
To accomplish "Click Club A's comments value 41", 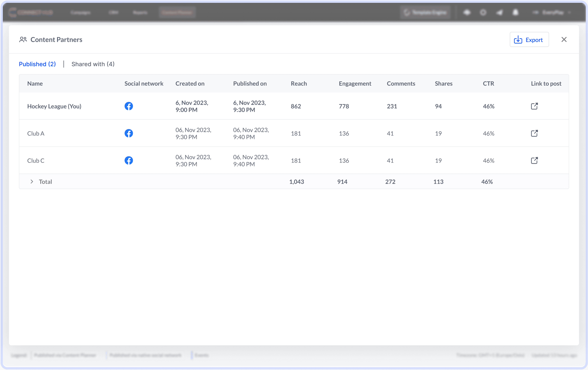I will [x=390, y=133].
